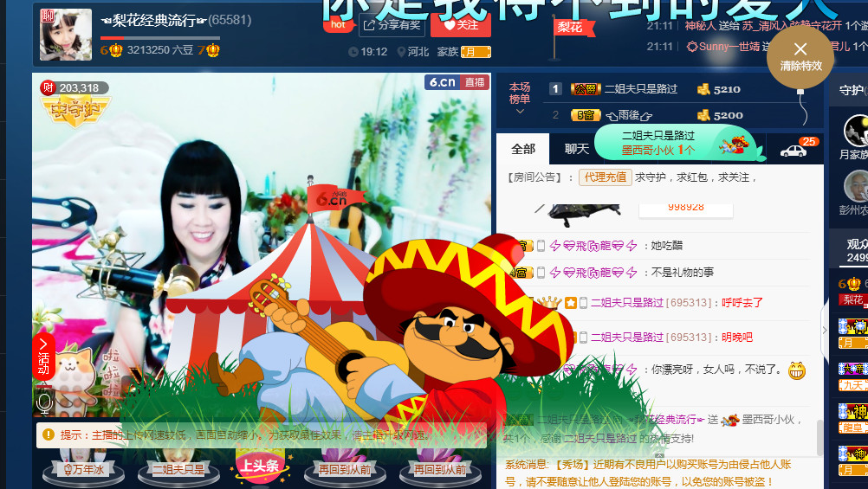The height and width of the screenshot is (489, 868).
Task: Click the chat panel scrollbar
Action: 819,437
